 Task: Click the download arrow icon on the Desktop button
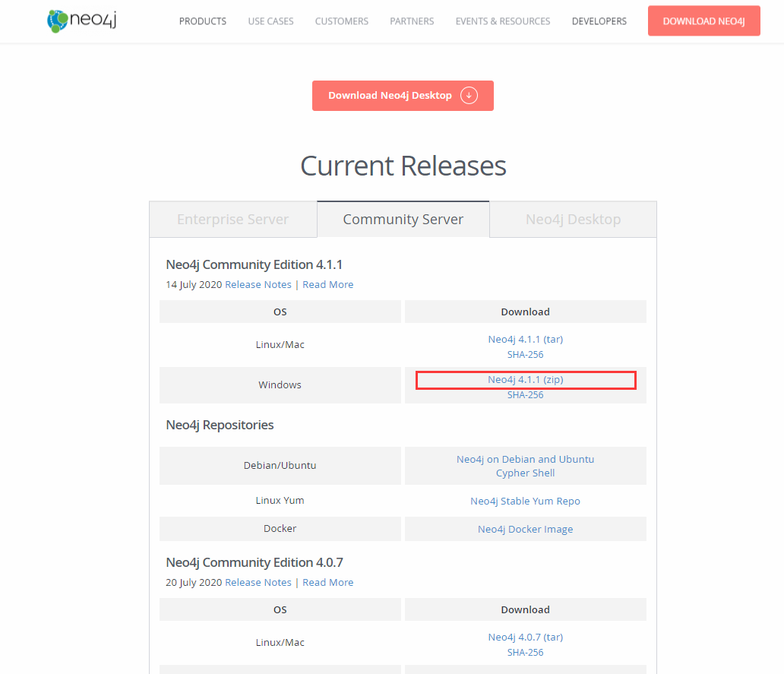point(469,96)
